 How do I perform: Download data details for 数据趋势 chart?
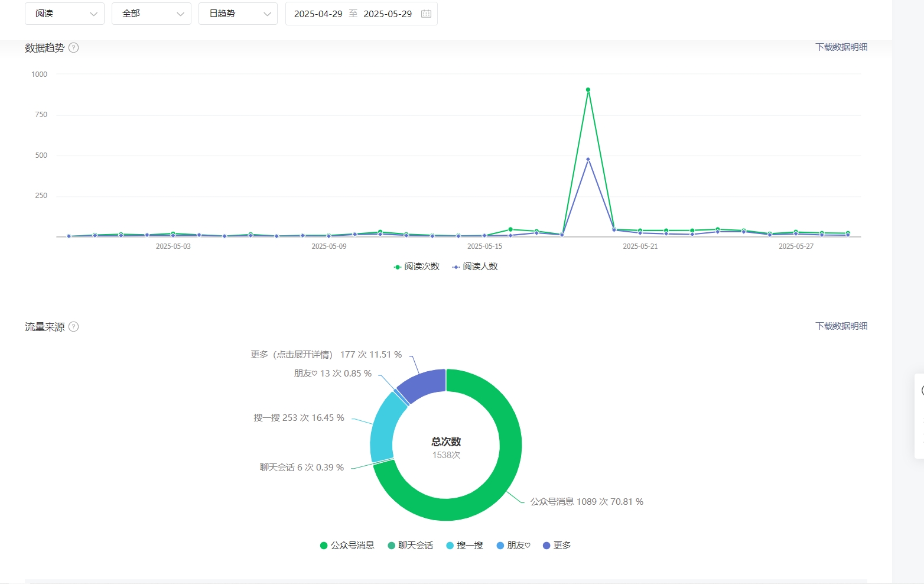(841, 47)
